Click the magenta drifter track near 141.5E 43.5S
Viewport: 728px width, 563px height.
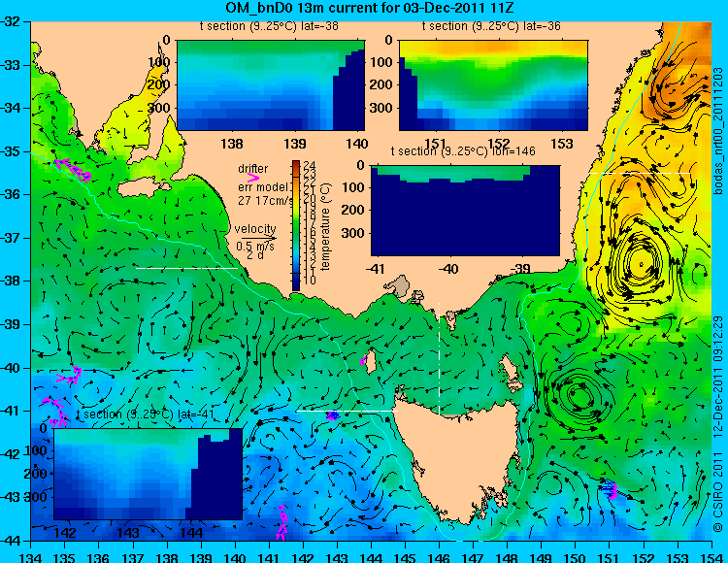pyautogui.click(x=281, y=522)
